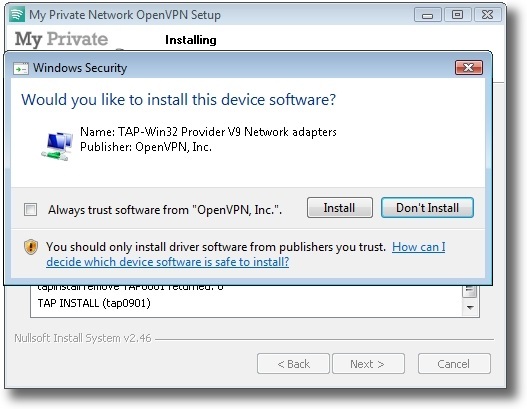Maximize the OpenVPN Setup window
Image resolution: width=527 pixels, height=409 pixels.
(x=457, y=15)
